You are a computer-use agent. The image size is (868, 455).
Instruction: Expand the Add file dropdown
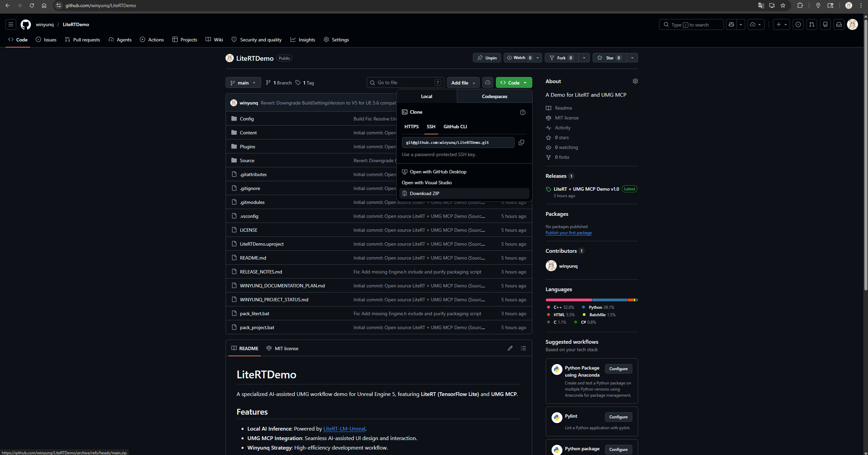coord(463,83)
